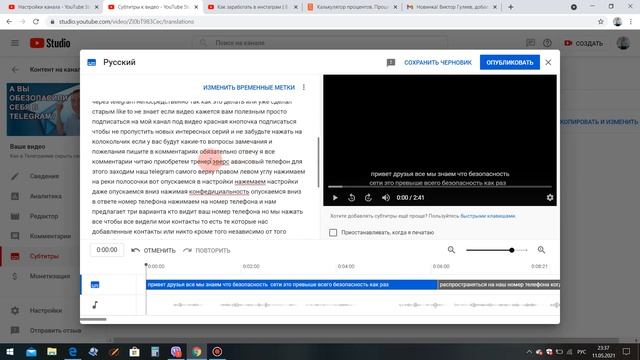Go back with the channel content arrow
The image size is (640, 360).
click(15, 69)
